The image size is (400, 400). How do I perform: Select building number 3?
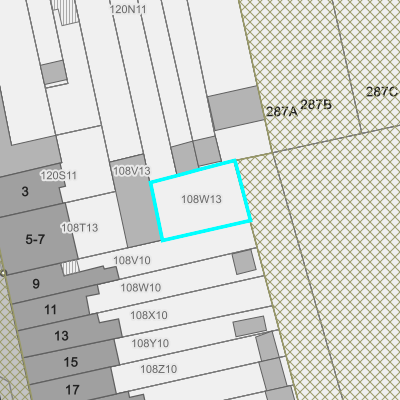coord(25,192)
